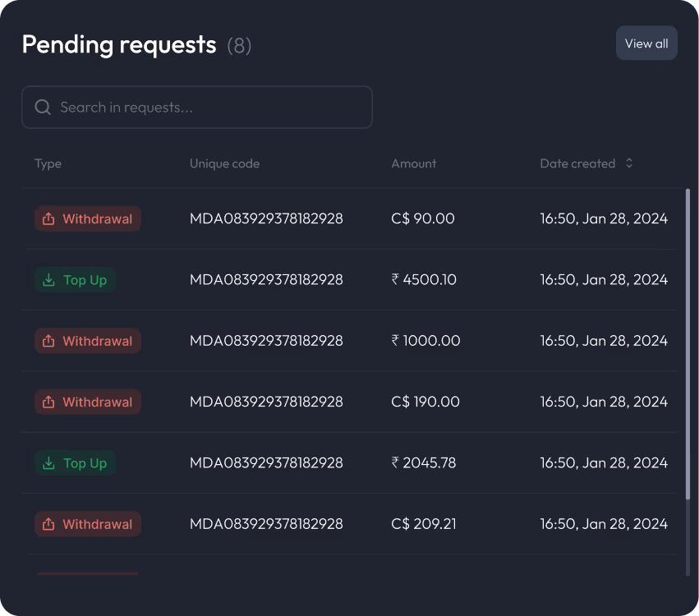
Task: Select the date of the ₹ 2045.78 request
Action: tap(604, 462)
